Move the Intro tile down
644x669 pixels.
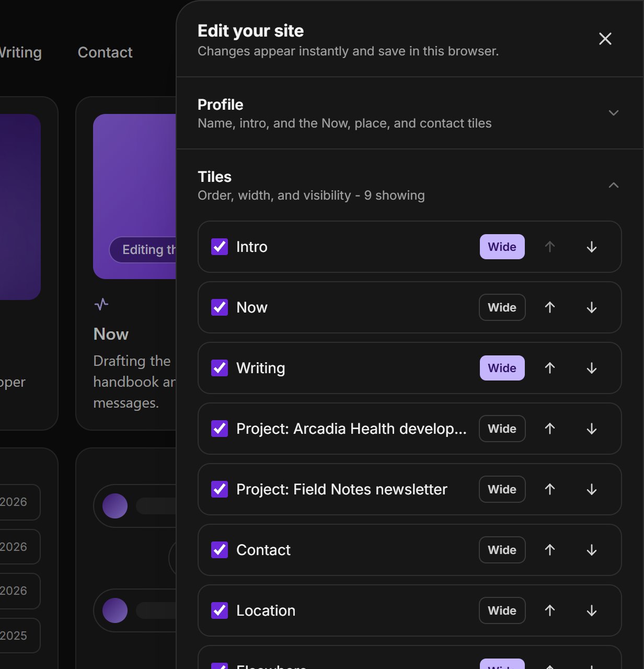pos(592,247)
